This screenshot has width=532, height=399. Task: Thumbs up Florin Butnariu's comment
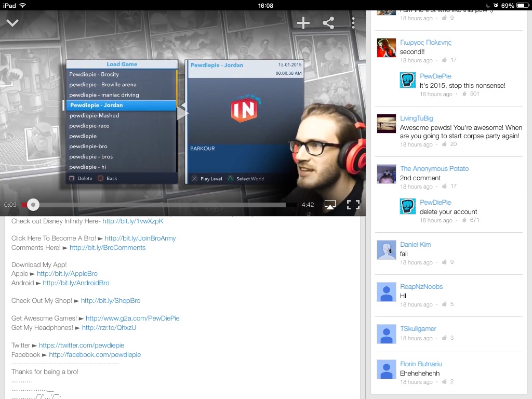(x=444, y=382)
